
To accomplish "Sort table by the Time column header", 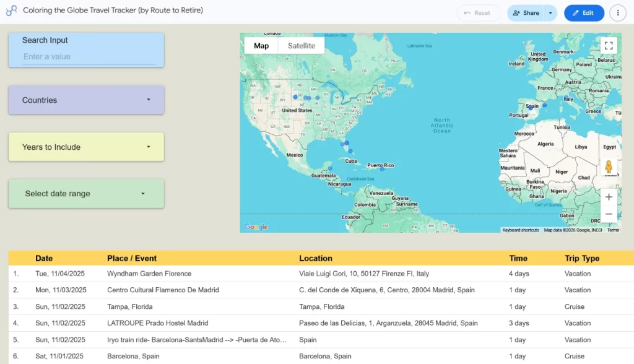I will click(x=518, y=258).
